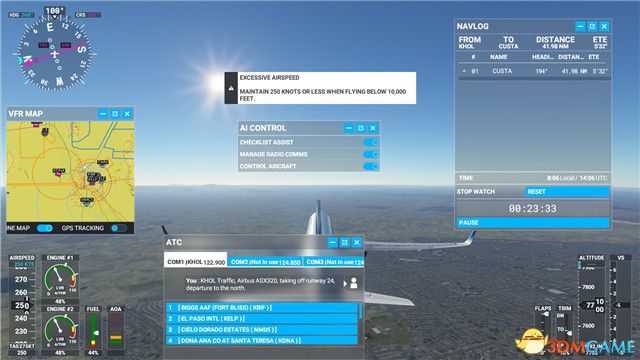Close the AI CONTROL panel
This screenshot has width=640, height=360.
pyautogui.click(x=373, y=128)
